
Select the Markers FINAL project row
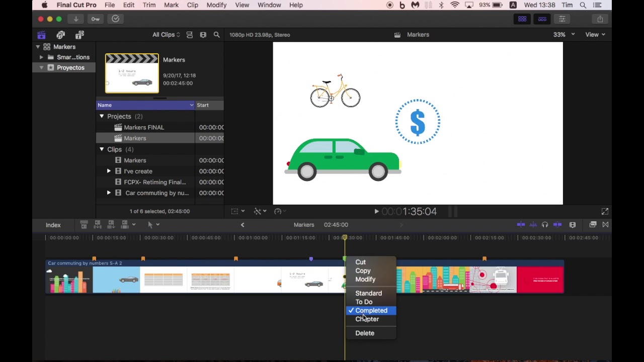click(x=160, y=127)
